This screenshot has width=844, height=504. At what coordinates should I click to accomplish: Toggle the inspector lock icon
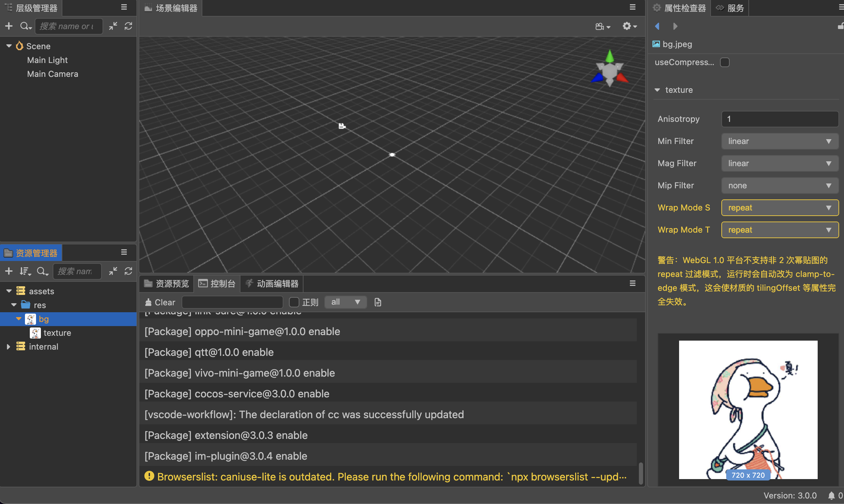point(841,26)
